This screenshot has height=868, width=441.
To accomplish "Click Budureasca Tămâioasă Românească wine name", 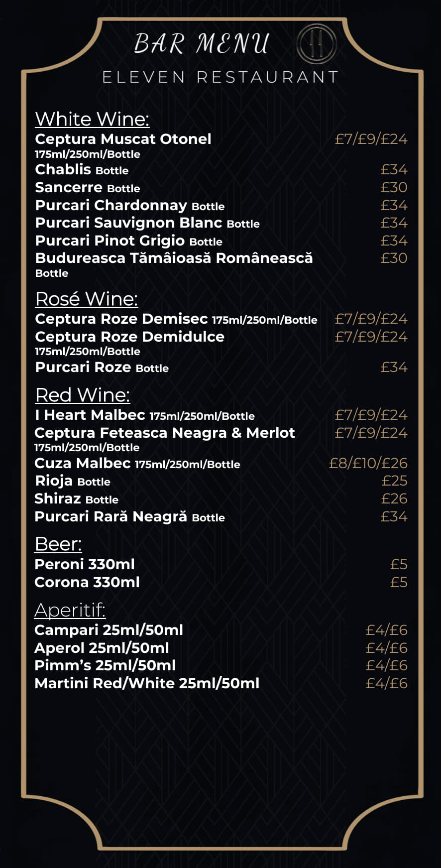I will [x=174, y=258].
